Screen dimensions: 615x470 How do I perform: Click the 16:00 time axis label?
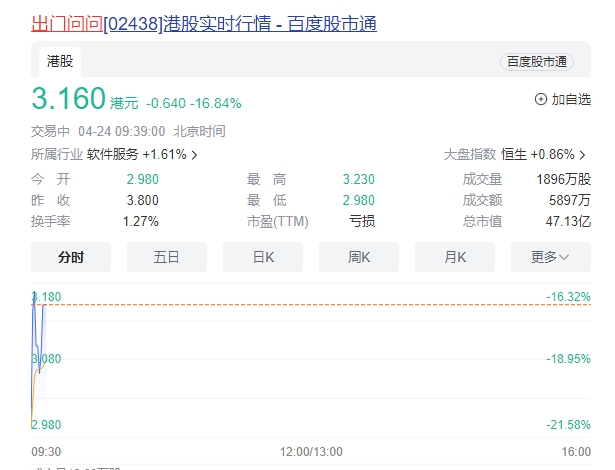(x=576, y=452)
